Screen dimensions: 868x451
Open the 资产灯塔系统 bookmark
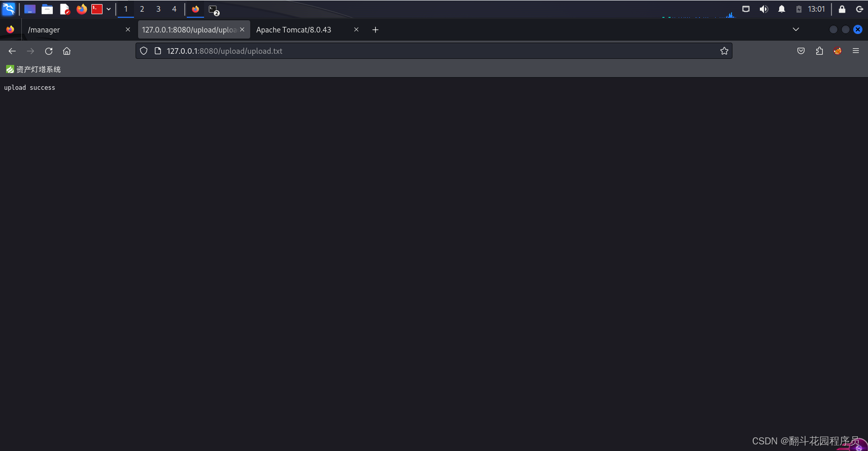[x=33, y=69]
